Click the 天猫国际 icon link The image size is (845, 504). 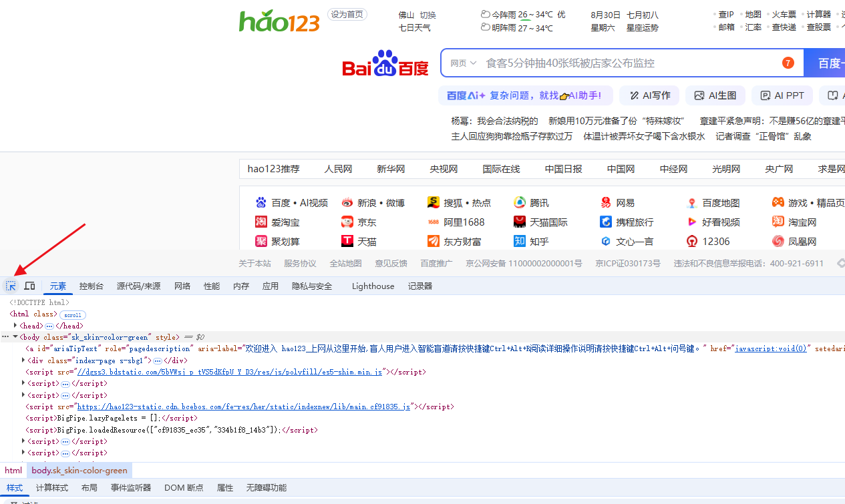click(520, 222)
